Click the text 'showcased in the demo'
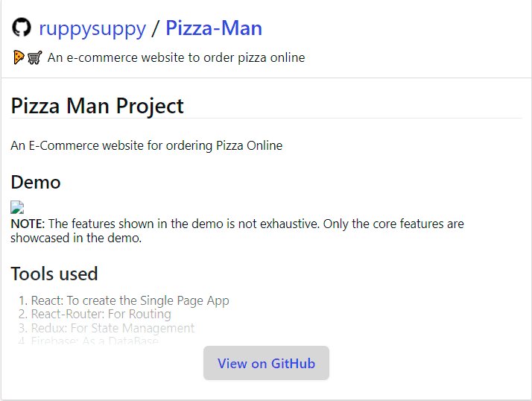Image resolution: width=532 pixels, height=401 pixels. coord(75,238)
